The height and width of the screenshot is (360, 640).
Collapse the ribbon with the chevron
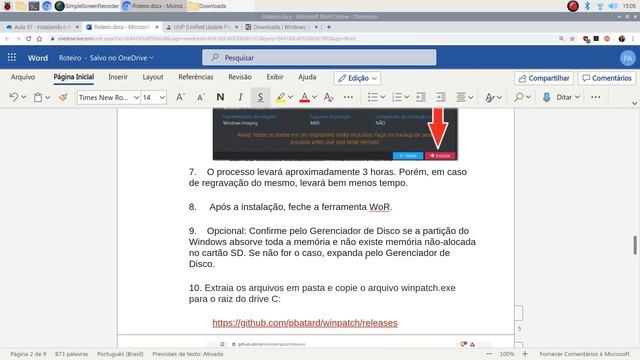tap(634, 103)
